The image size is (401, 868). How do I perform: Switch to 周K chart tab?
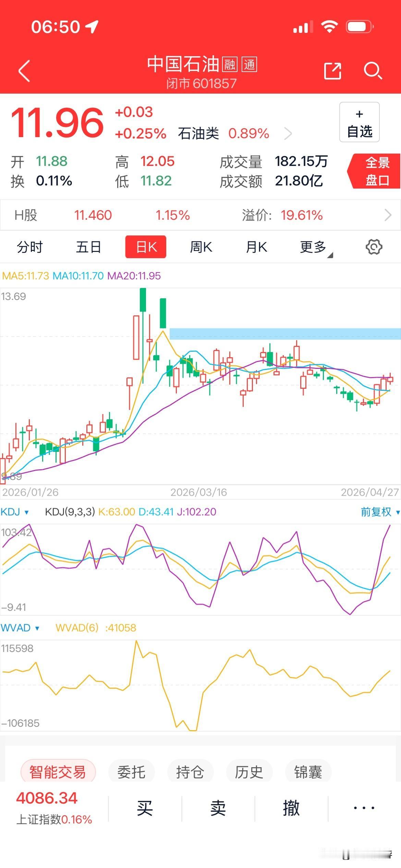tap(201, 247)
